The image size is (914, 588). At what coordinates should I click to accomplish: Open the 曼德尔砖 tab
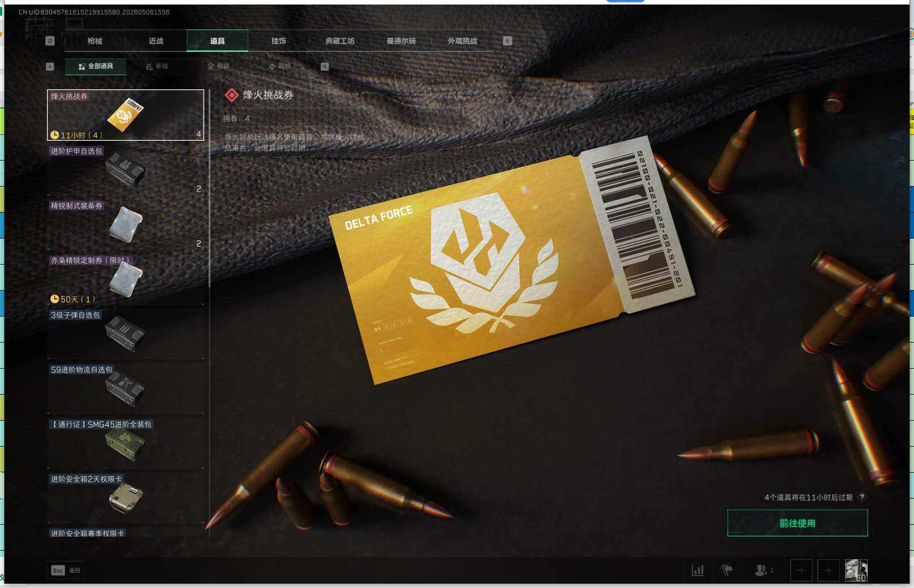(401, 41)
